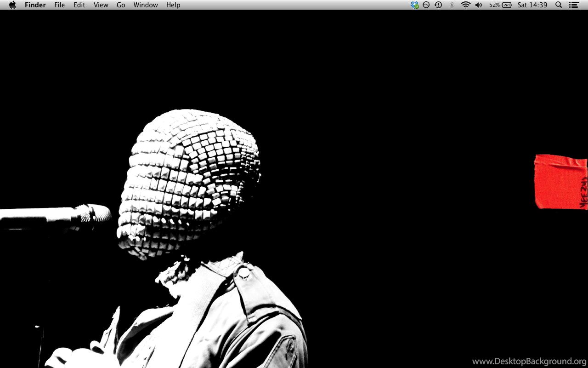Image resolution: width=588 pixels, height=368 pixels.
Task: Open the Wi-Fi status menu
Action: point(466,5)
